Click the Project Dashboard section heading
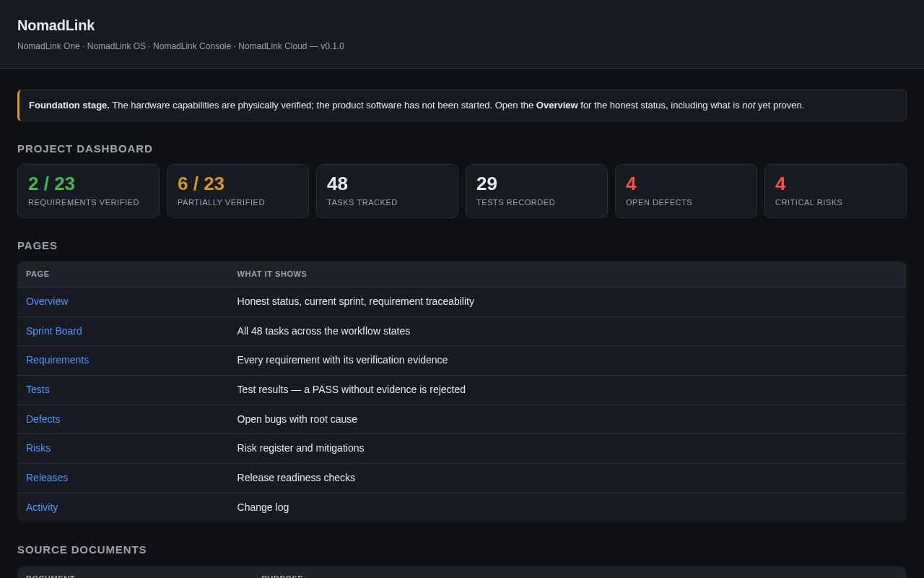The image size is (924, 578). coord(85,149)
